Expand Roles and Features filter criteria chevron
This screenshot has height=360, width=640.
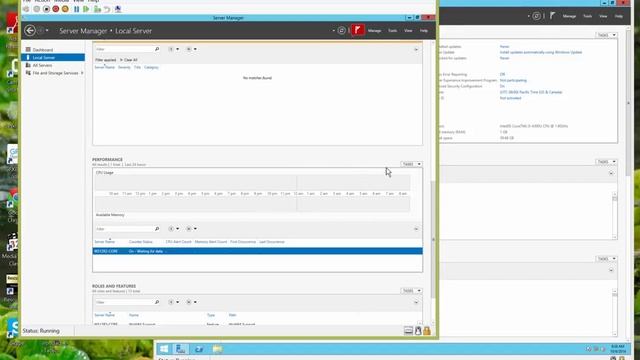(416, 302)
